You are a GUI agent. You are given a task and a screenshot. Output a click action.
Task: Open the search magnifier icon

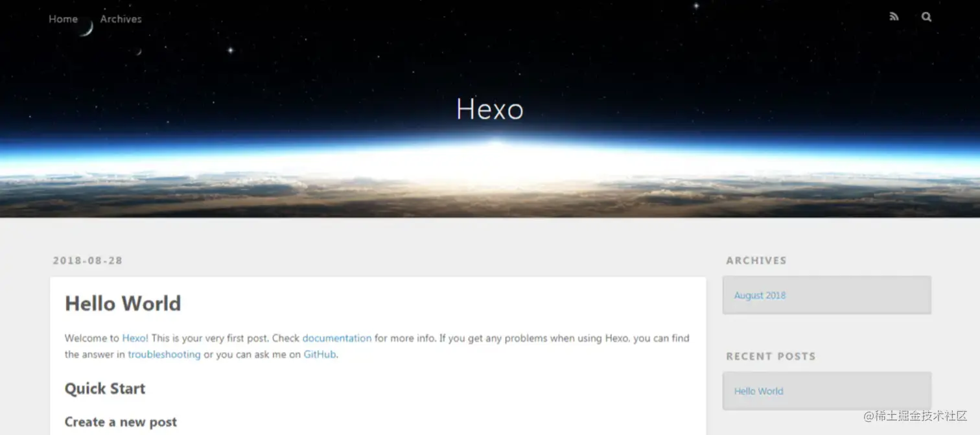(926, 17)
